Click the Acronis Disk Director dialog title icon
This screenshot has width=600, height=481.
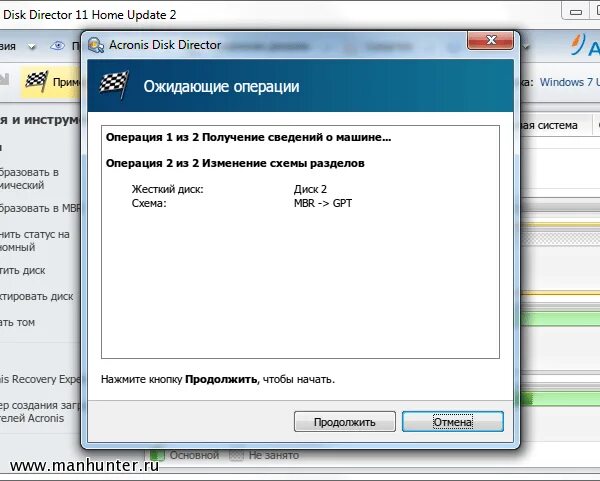pos(96,45)
